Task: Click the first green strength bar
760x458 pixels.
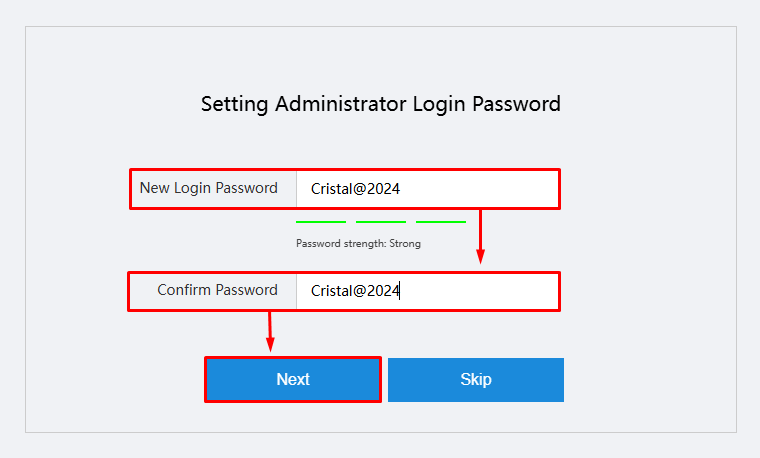Action: coord(321,222)
